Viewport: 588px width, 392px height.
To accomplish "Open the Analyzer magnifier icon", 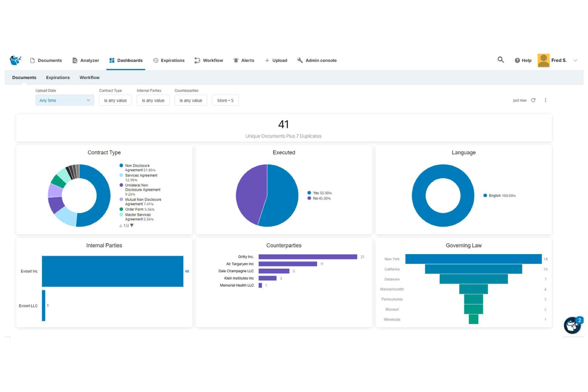I will 75,60.
